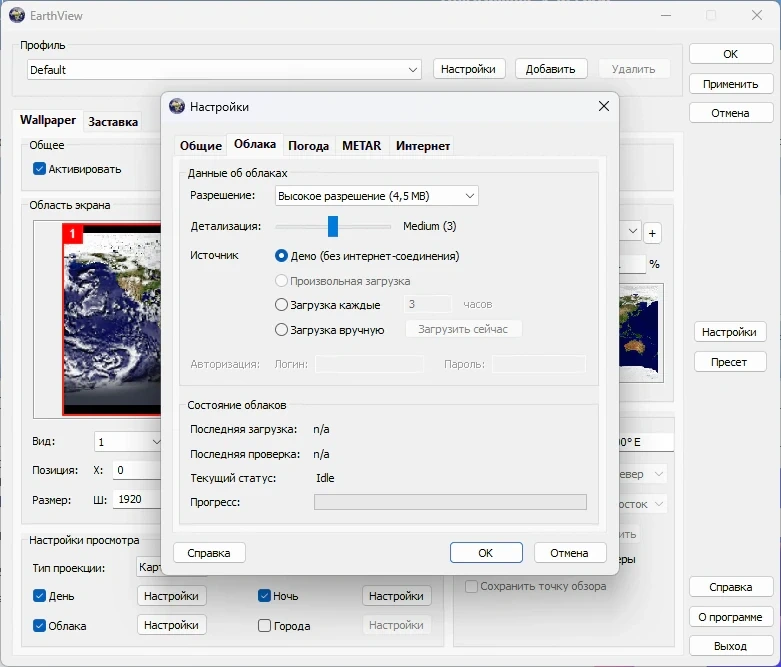Click the Текущий статус value Idle

pos(325,478)
